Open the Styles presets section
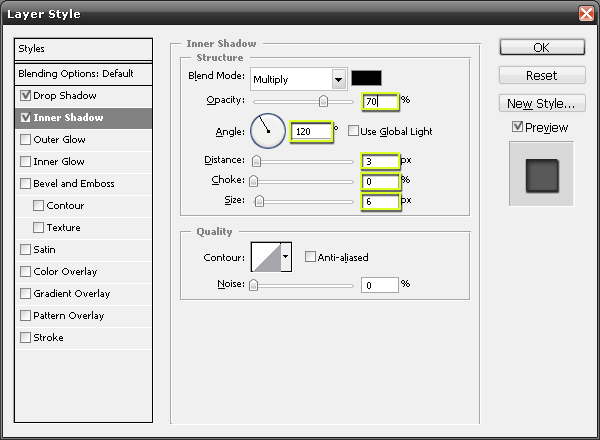 [x=83, y=49]
